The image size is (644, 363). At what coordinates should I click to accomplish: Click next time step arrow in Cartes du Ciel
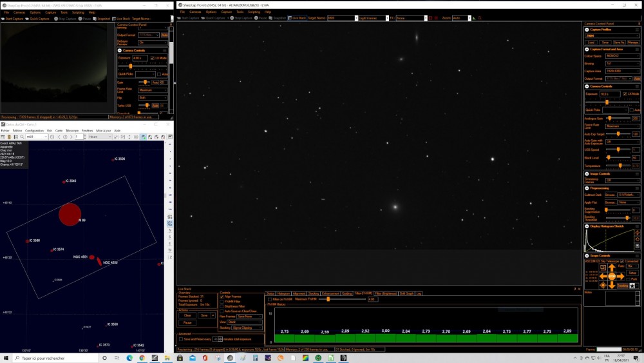pyautogui.click(x=71, y=137)
